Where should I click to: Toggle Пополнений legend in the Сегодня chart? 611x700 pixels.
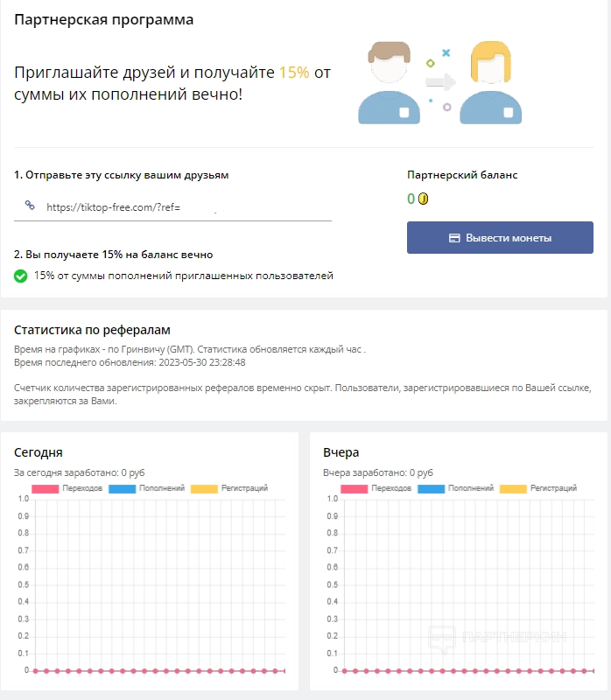146,488
